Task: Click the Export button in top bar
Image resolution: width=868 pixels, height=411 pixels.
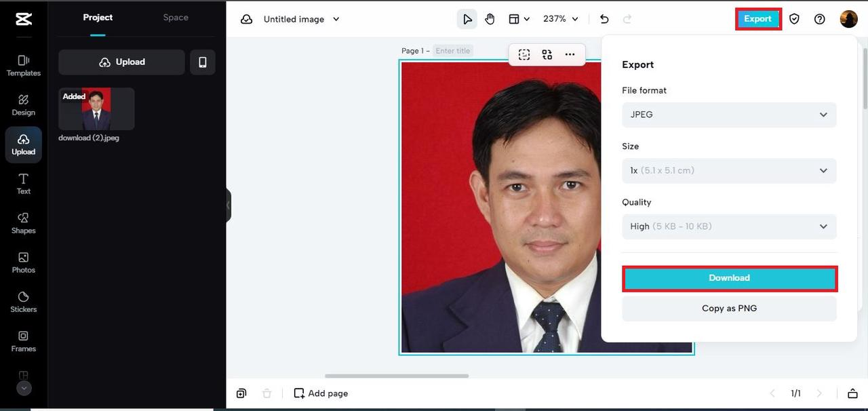Action: 758,19
